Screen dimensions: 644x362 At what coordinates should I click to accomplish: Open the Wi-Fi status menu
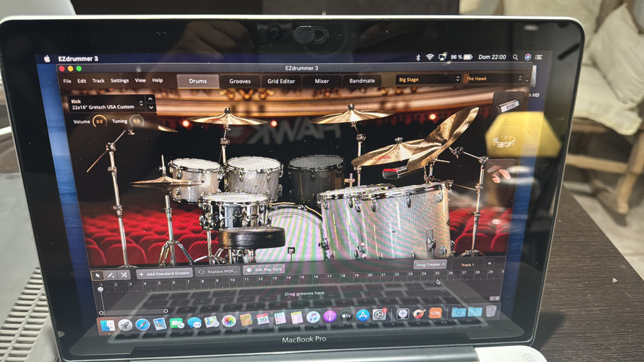tap(429, 57)
